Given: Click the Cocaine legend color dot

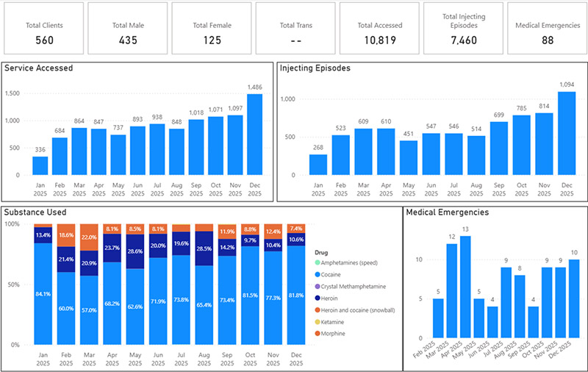Looking at the screenshot, I should 317,273.
